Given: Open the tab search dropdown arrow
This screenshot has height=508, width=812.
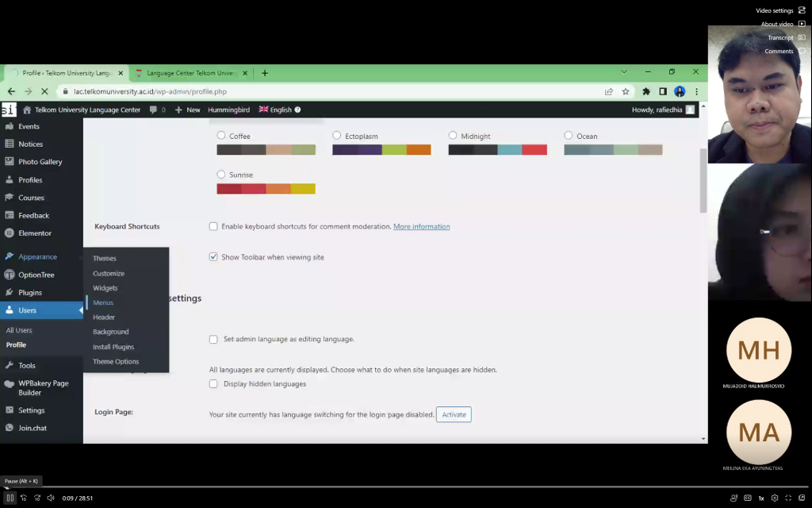Looking at the screenshot, I should point(624,71).
